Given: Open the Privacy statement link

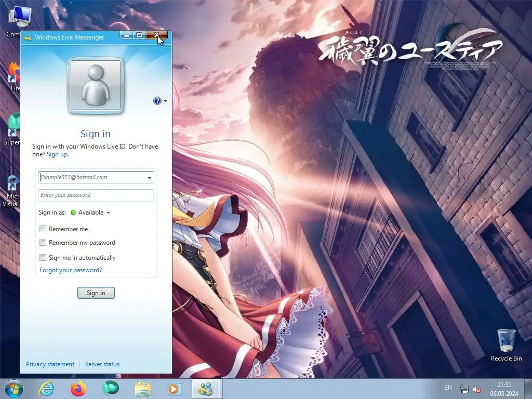Looking at the screenshot, I should [50, 364].
